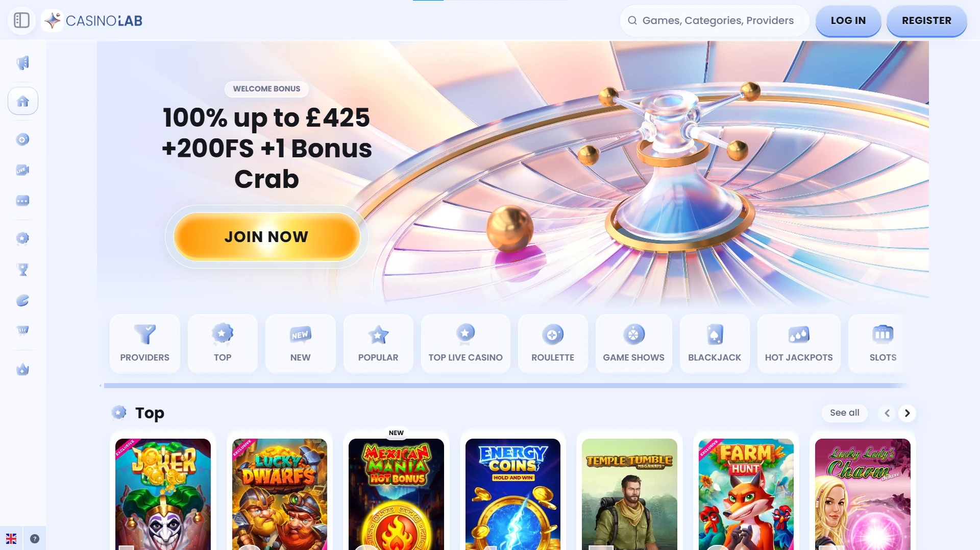This screenshot has width=980, height=550.
Task: Open the promotions megaphone sidebar icon
Action: (22, 63)
